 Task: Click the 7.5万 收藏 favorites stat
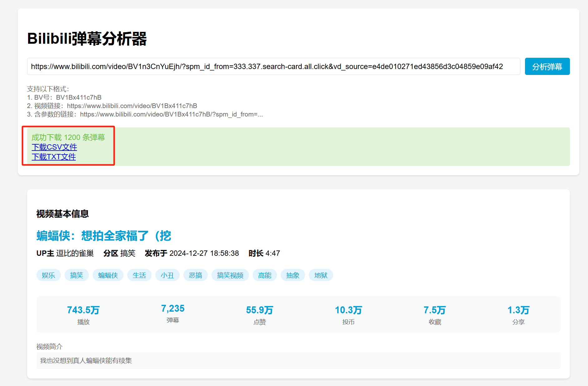click(435, 314)
